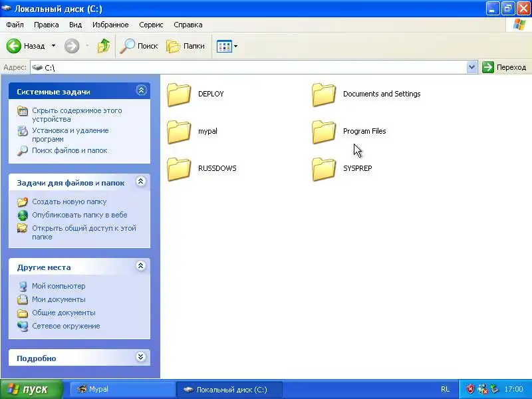Select the Program Files folder icon
This screenshot has height=399, width=532.
point(324,132)
